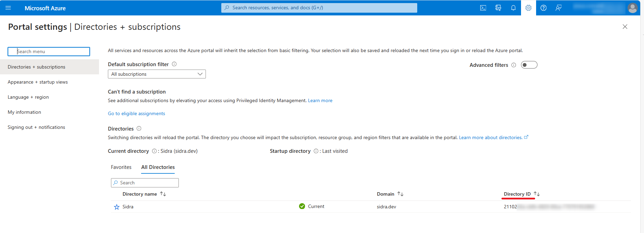
Task: Select Language + region in sidebar
Action: point(28,97)
